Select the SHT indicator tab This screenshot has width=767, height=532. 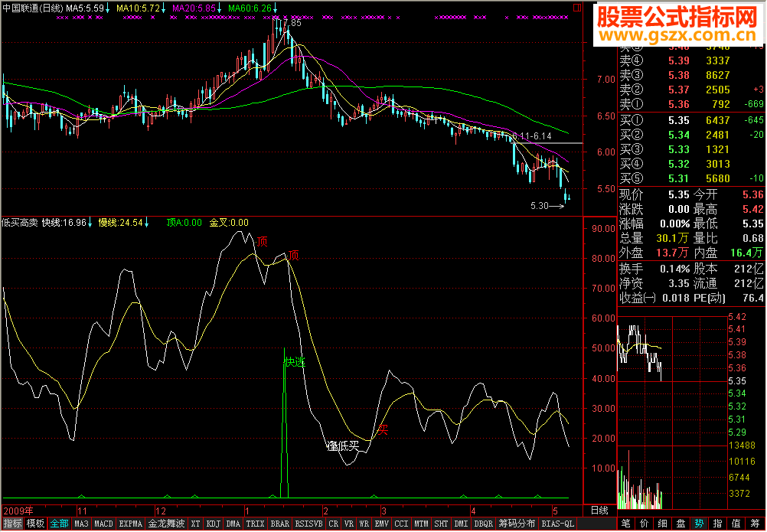click(441, 524)
